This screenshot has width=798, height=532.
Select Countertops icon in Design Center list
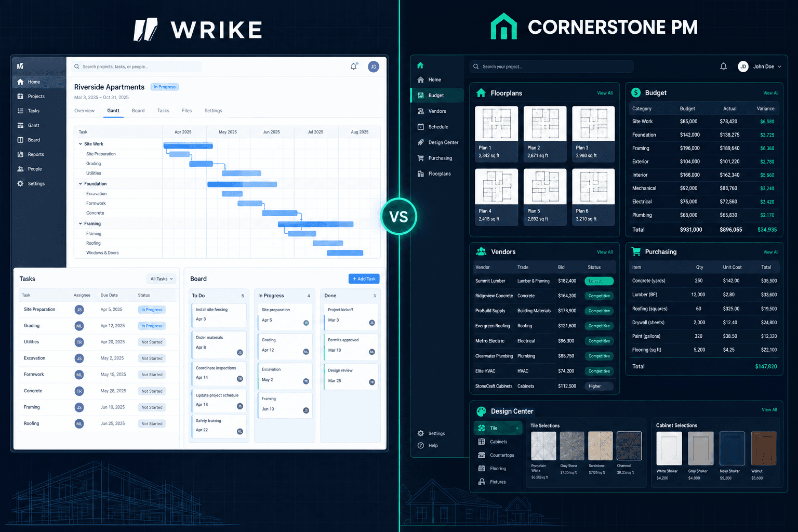482,455
